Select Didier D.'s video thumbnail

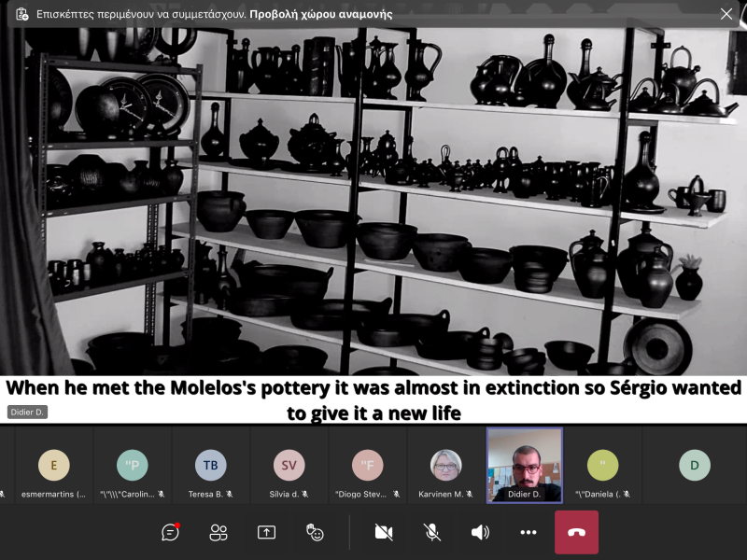coord(525,465)
